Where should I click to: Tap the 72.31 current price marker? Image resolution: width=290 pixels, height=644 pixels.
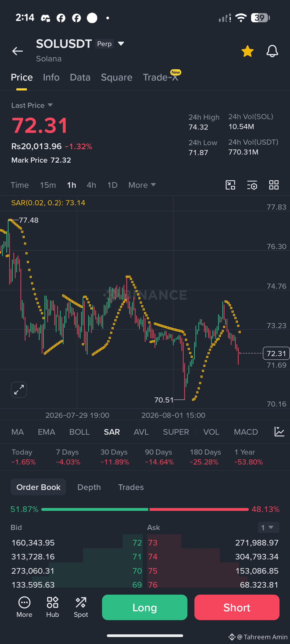click(x=276, y=353)
